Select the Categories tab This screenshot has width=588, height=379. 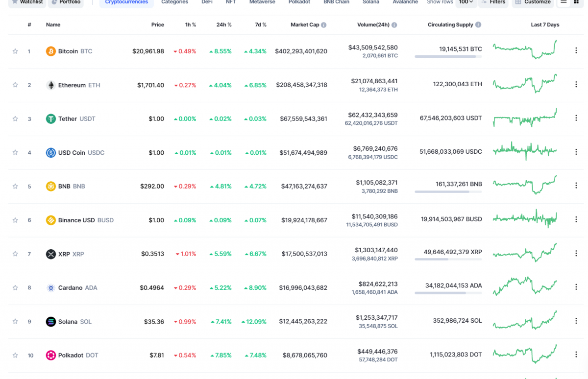tap(175, 2)
